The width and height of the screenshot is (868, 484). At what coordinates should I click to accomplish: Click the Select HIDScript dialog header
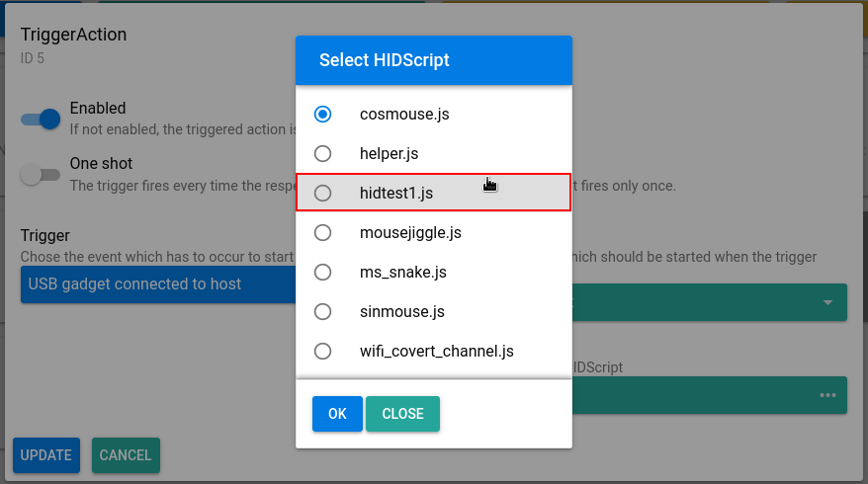tap(434, 60)
